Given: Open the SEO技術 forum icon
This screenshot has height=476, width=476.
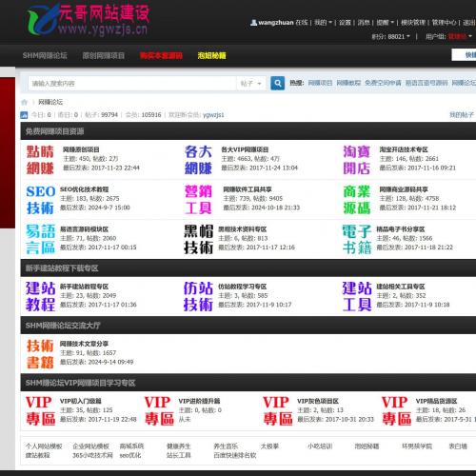Looking at the screenshot, I should 40,200.
